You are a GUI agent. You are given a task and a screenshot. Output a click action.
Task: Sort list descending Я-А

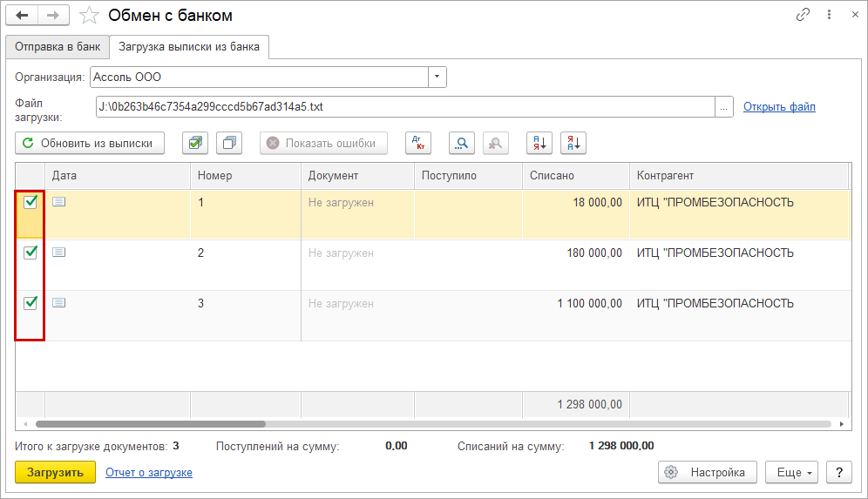click(573, 144)
